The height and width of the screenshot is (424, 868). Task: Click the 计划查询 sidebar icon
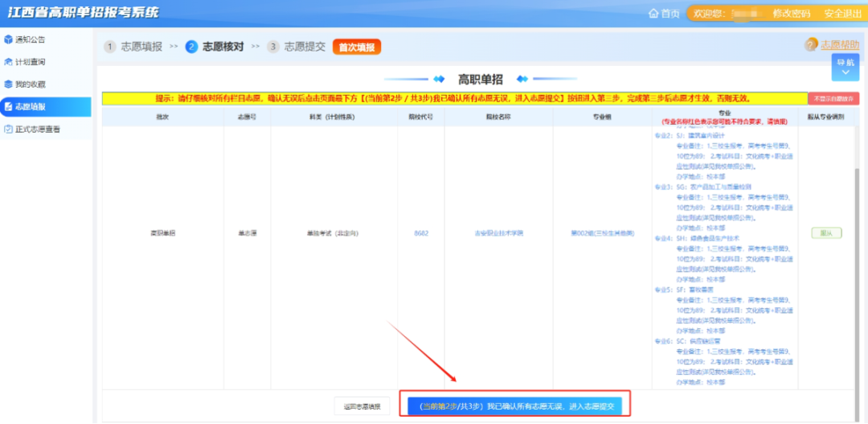coord(9,61)
